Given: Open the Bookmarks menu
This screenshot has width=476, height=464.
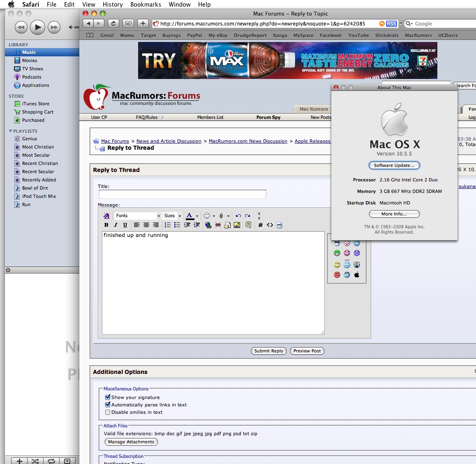Looking at the screenshot, I should pyautogui.click(x=146, y=4).
